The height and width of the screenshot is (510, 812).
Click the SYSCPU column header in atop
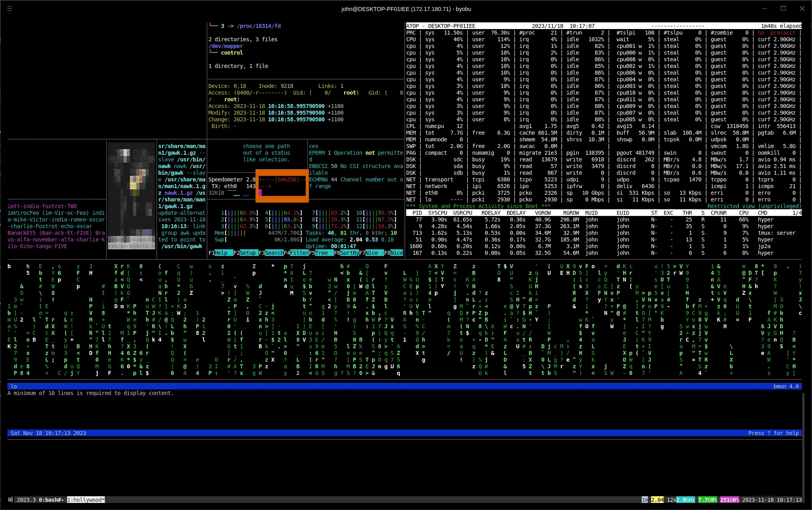point(438,213)
